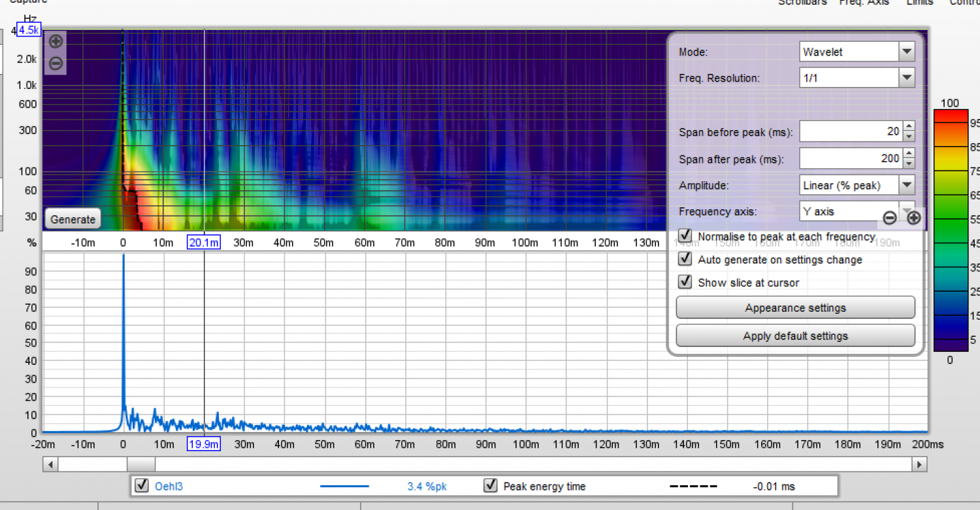Viewport: 980px width, 510px height.
Task: Click the -0.01 ms peak energy value
Action: click(774, 486)
